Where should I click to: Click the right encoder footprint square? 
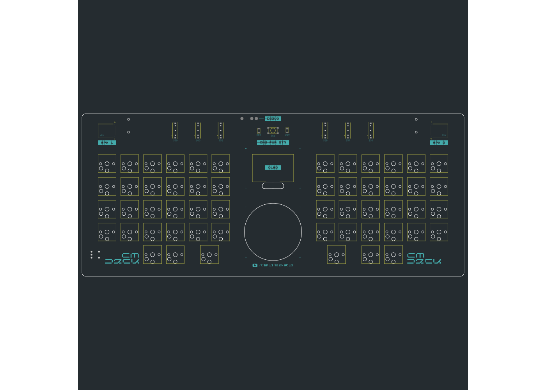(x=439, y=131)
